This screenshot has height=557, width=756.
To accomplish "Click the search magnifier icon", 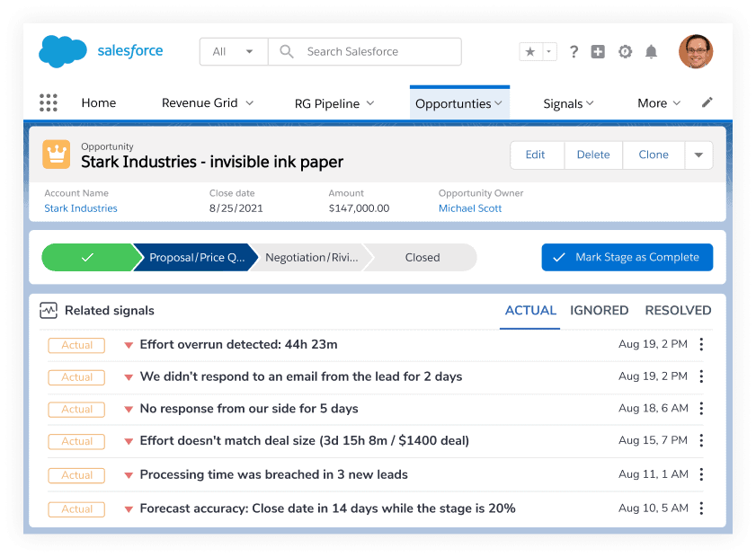I will 287,51.
